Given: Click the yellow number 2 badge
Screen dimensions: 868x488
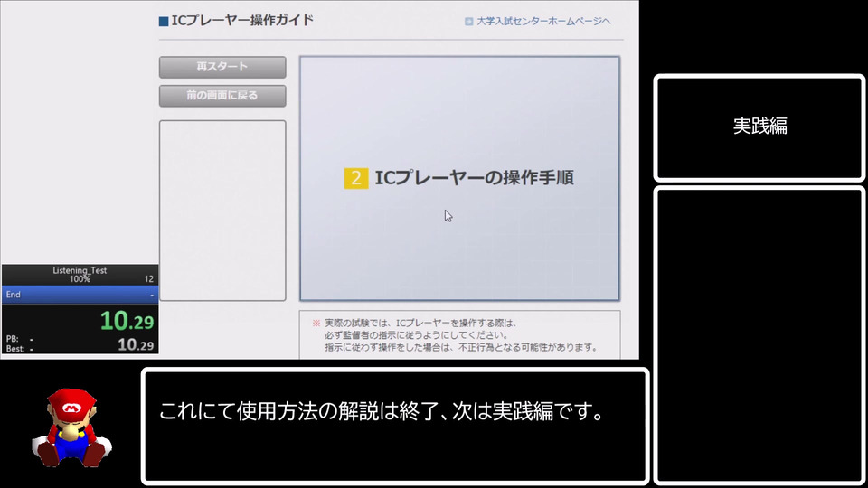Looking at the screenshot, I should click(x=356, y=178).
